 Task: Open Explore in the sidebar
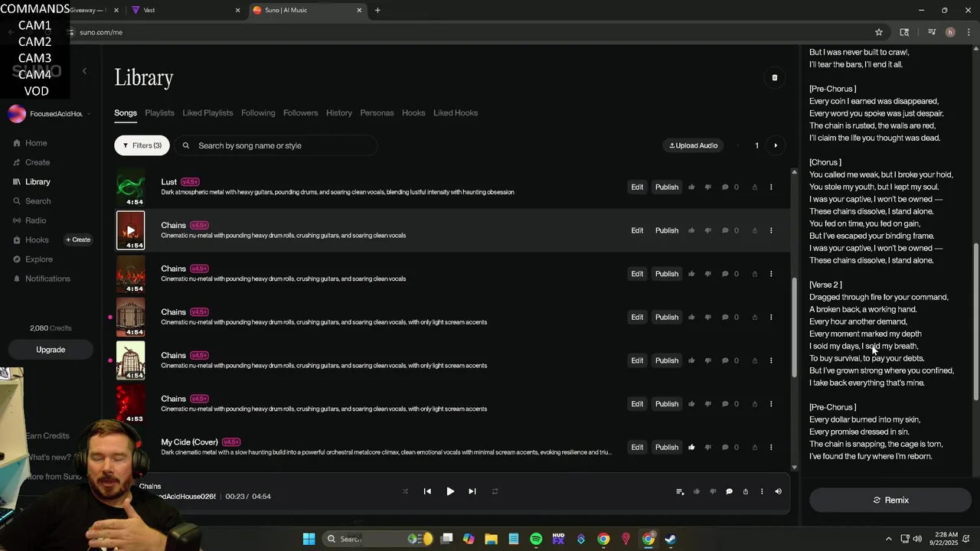pos(34,259)
